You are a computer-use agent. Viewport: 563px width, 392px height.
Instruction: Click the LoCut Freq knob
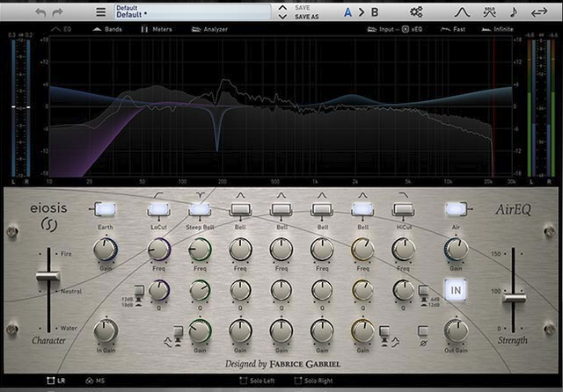158,250
